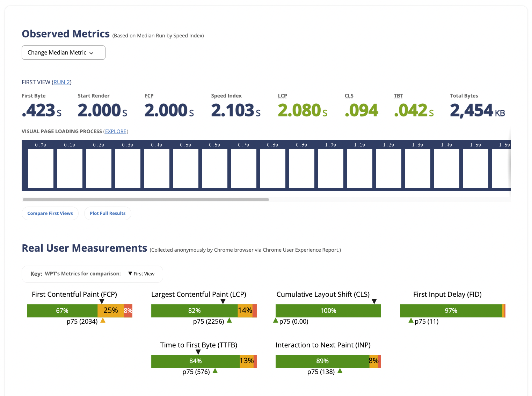Click the black First View marker above CLS bar

point(374,301)
